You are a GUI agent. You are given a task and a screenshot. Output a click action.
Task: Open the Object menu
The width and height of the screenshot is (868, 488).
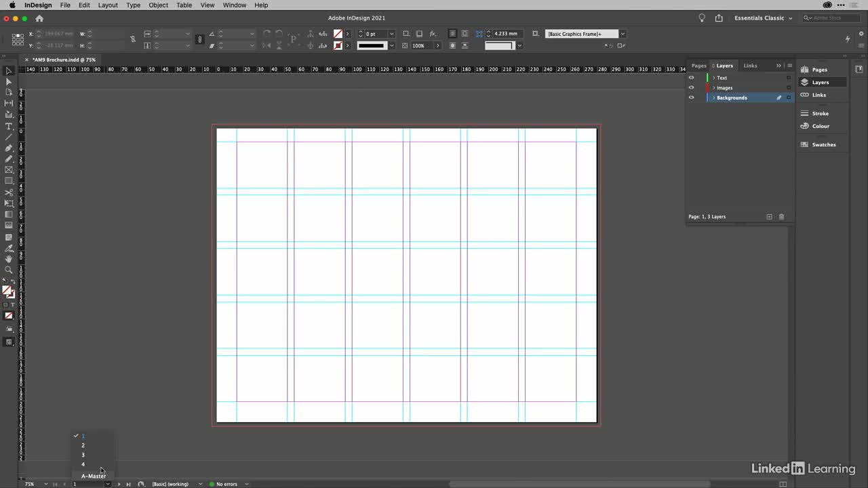point(158,5)
